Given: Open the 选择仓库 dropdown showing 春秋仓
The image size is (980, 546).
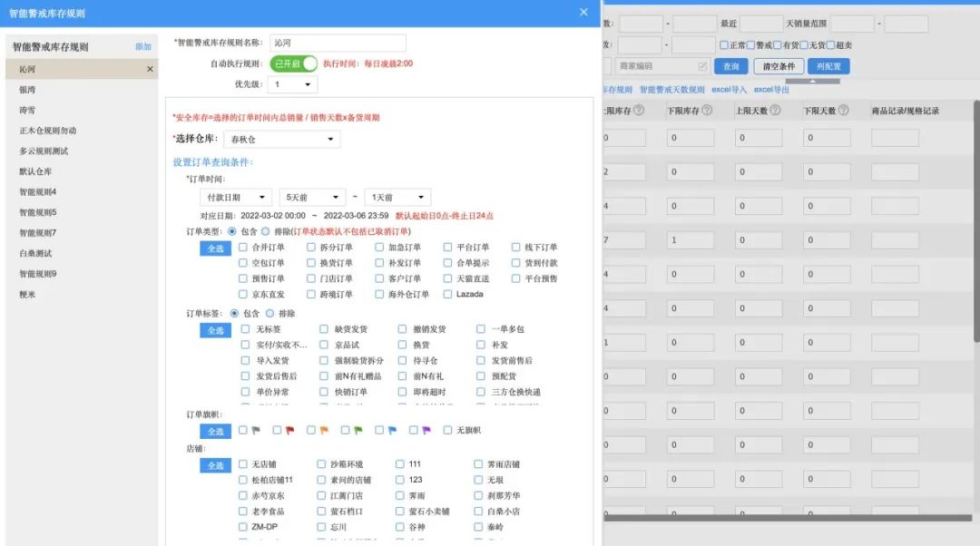Looking at the screenshot, I should pyautogui.click(x=282, y=139).
